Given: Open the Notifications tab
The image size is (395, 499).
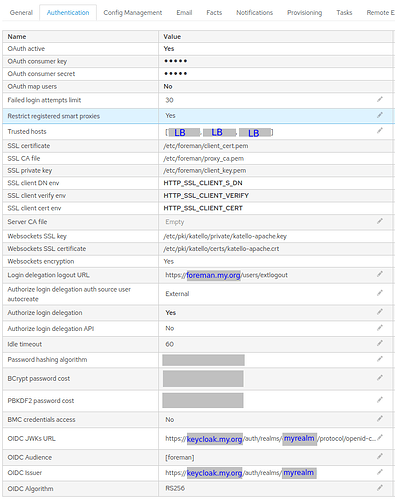Looking at the screenshot, I should pos(254,13).
